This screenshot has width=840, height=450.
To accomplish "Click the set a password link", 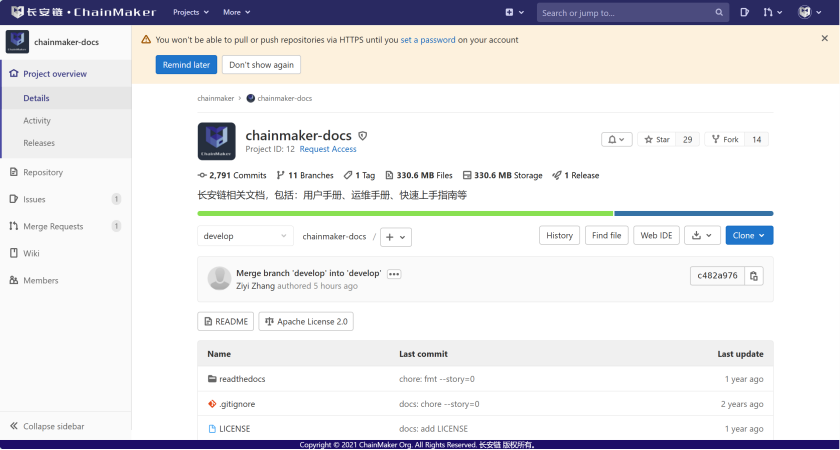I will coord(428,40).
